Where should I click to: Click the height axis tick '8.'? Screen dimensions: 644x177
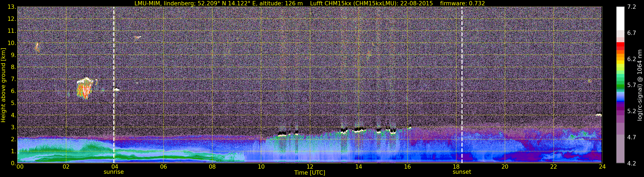point(13,67)
